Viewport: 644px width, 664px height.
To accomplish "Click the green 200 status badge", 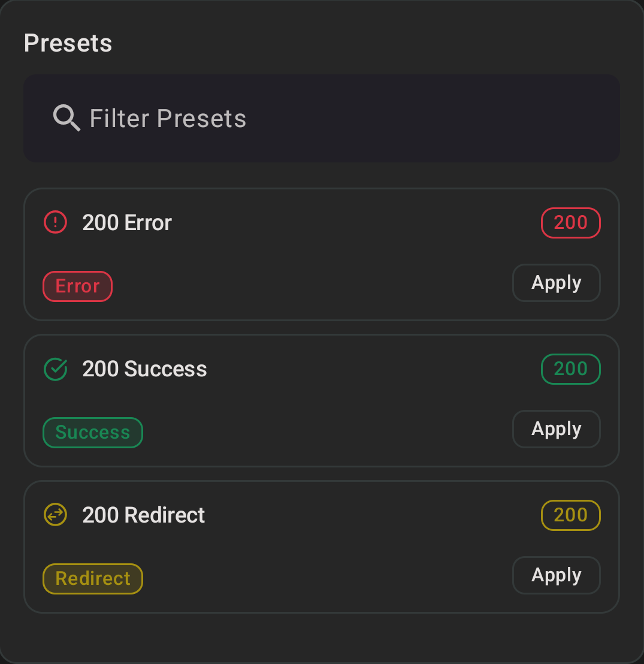I will [570, 369].
